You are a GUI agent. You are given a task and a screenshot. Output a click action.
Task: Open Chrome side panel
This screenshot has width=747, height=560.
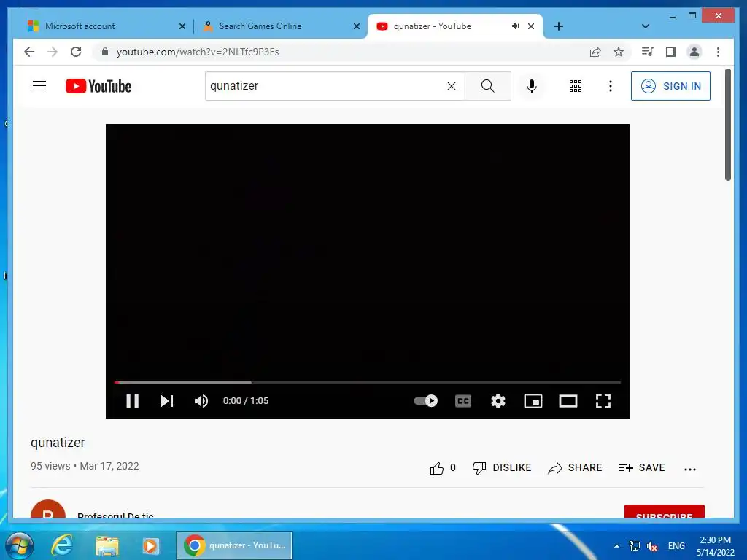pos(671,52)
